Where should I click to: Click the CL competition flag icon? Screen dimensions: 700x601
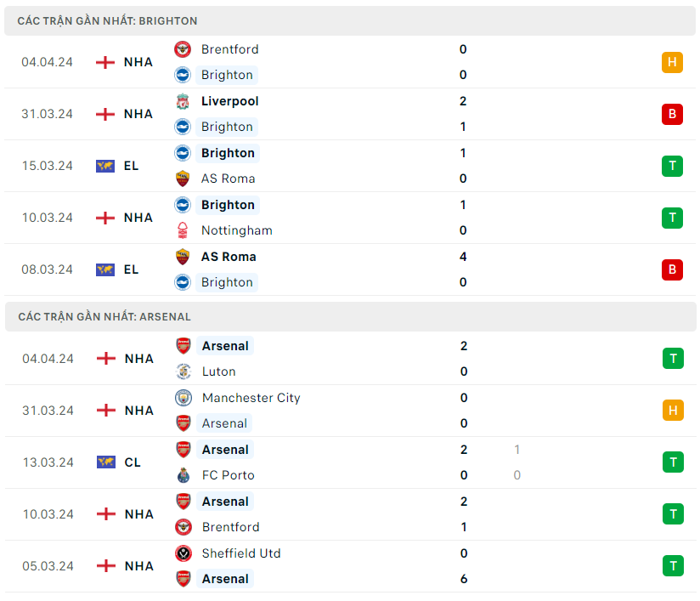tap(105, 462)
